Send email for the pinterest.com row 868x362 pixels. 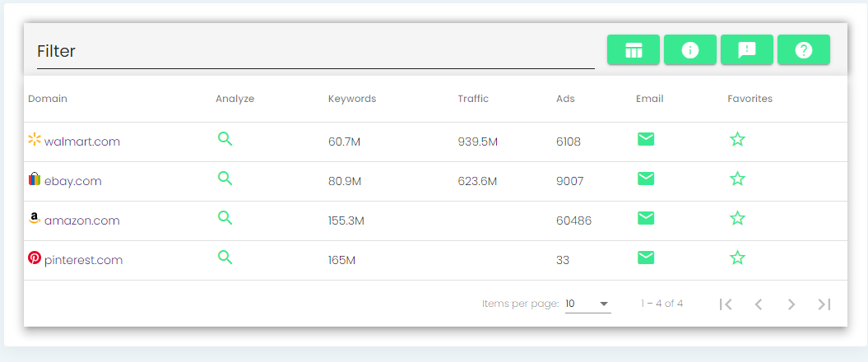(x=646, y=258)
